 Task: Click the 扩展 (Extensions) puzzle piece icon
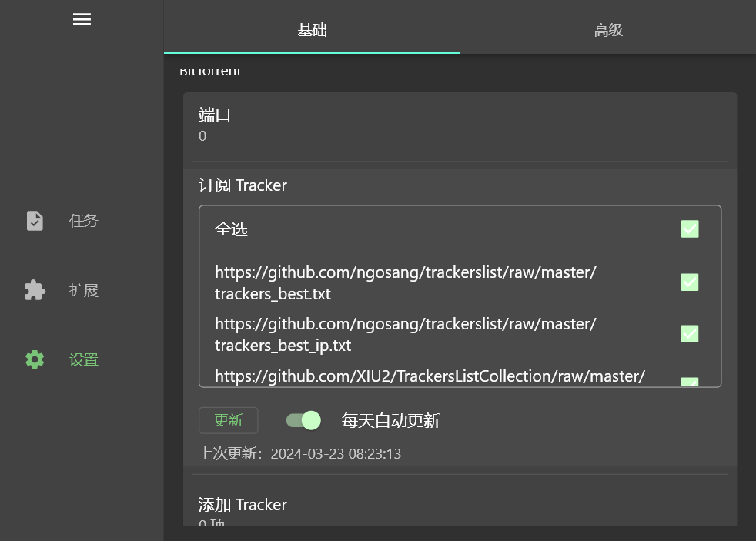coord(34,290)
